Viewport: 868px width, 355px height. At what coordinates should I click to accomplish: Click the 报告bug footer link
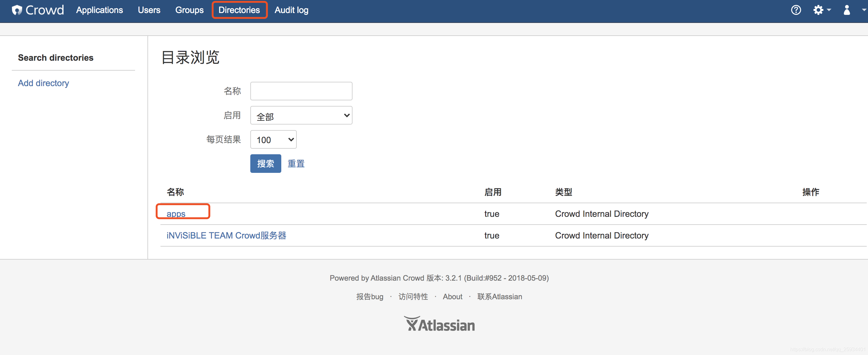370,296
